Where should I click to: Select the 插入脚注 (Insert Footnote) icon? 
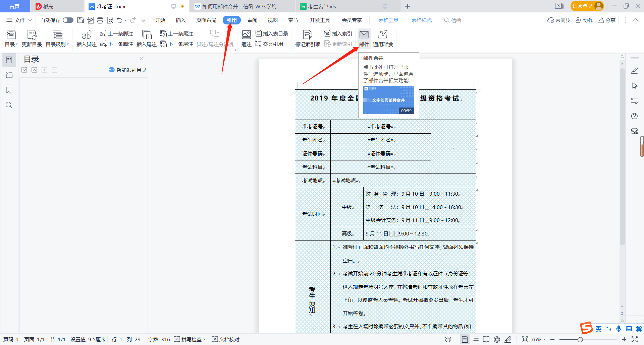[86, 38]
